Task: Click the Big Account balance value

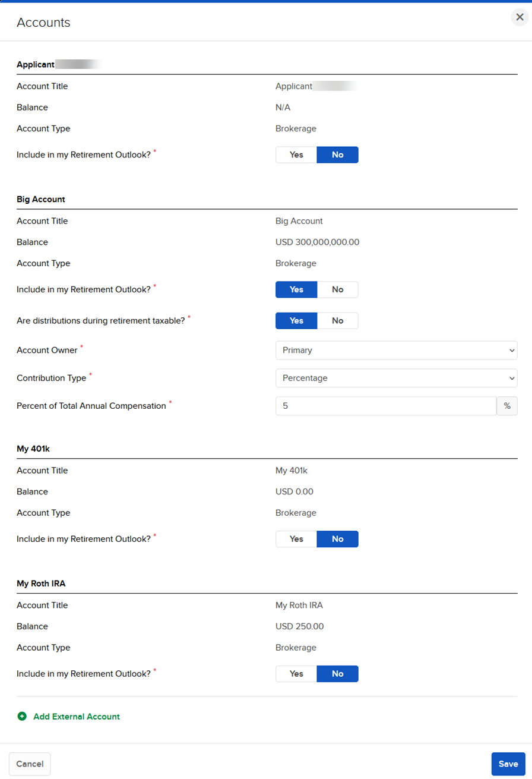Action: click(x=317, y=242)
